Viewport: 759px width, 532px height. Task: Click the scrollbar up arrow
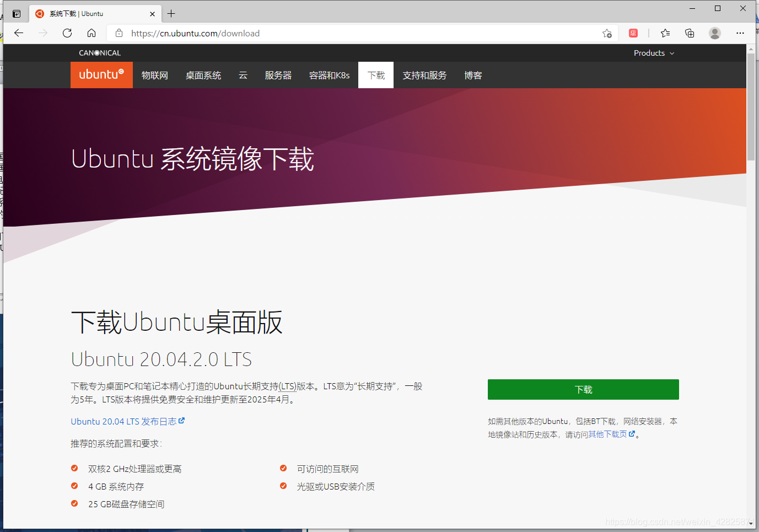pyautogui.click(x=751, y=49)
